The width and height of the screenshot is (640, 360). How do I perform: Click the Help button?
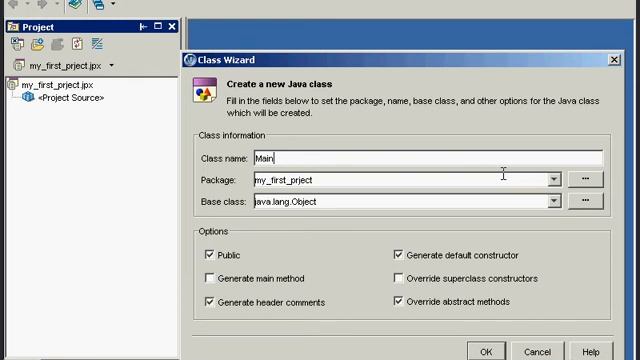[591, 351]
